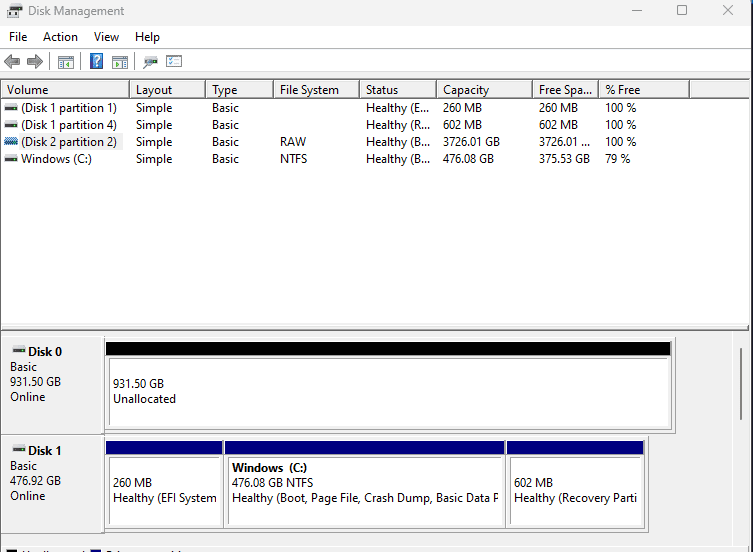Sort by the Status column header
Screen dimensions: 753x552
pos(398,90)
